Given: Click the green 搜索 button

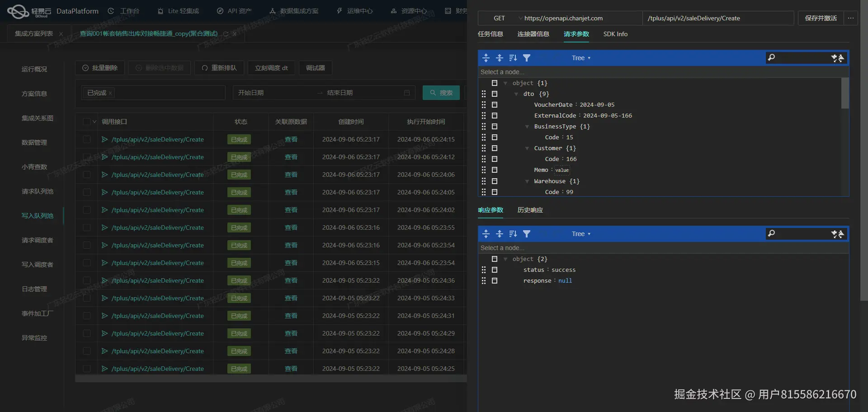Looking at the screenshot, I should (441, 93).
